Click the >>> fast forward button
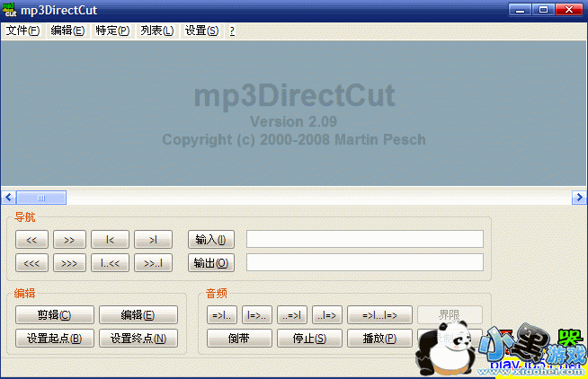 [69, 263]
